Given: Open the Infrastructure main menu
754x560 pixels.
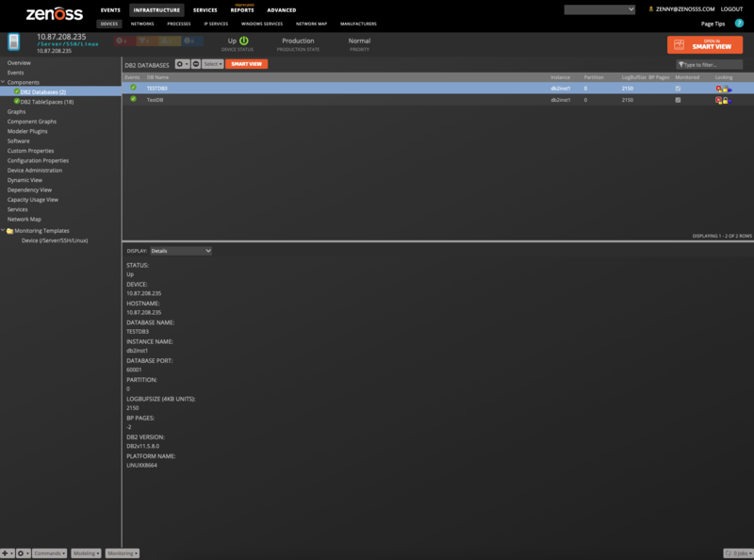Looking at the screenshot, I should pos(156,10).
